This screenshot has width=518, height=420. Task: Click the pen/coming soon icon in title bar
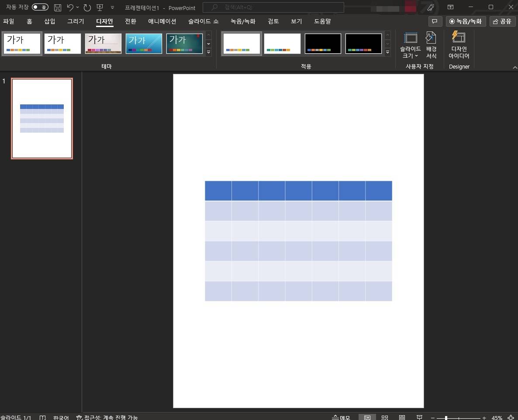point(431,7)
